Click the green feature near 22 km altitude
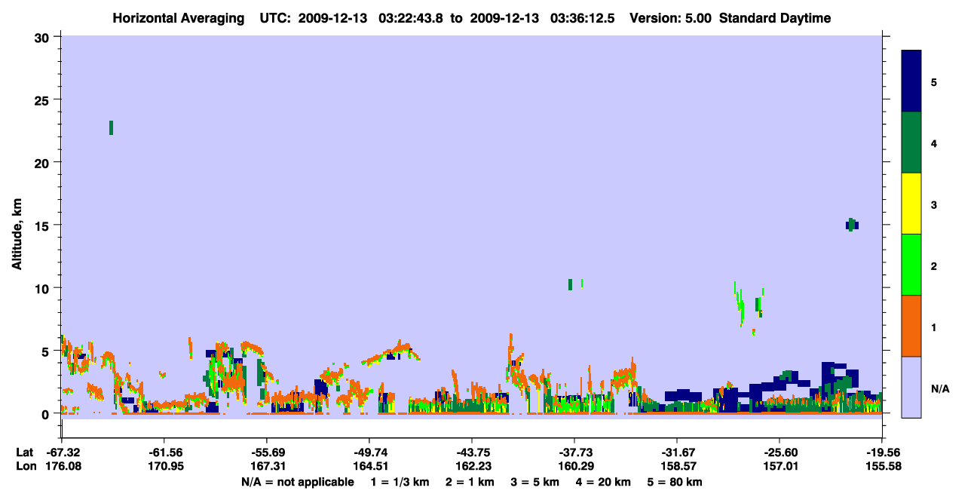This screenshot has height=503, width=980. pyautogui.click(x=112, y=127)
